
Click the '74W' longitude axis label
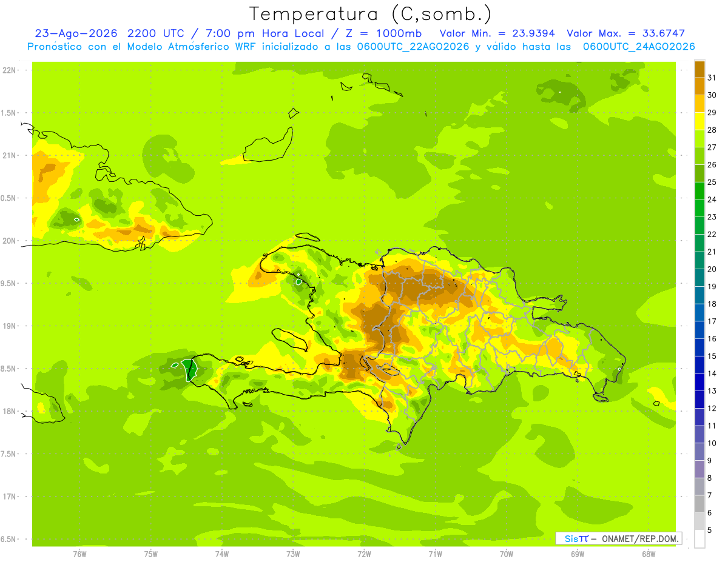click(222, 554)
